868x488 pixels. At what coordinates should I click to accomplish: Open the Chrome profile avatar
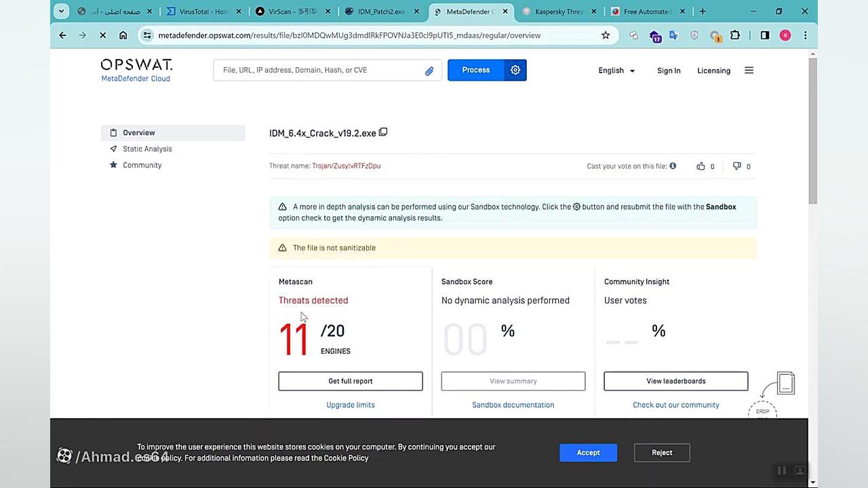pyautogui.click(x=785, y=35)
